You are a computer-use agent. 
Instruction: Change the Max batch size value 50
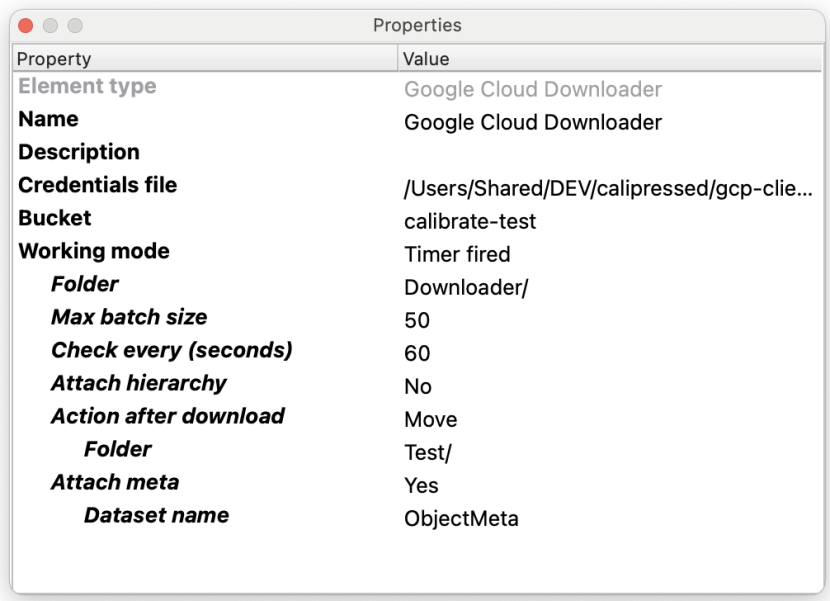click(x=417, y=321)
